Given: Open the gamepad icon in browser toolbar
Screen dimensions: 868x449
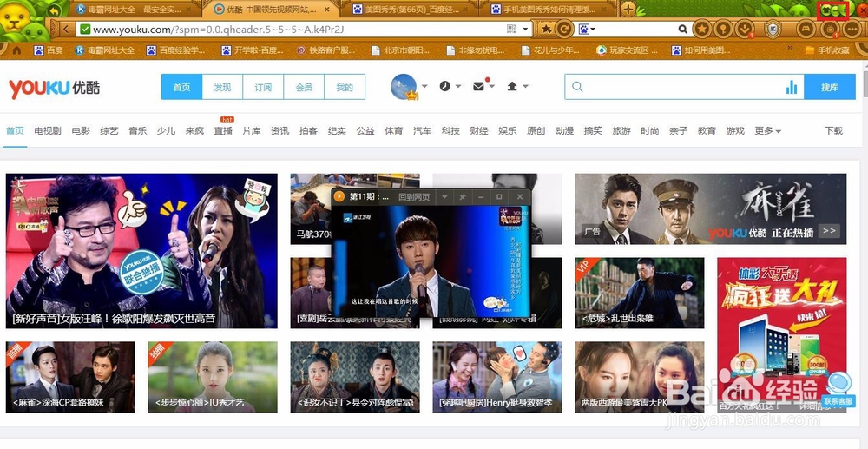Looking at the screenshot, I should (x=806, y=29).
